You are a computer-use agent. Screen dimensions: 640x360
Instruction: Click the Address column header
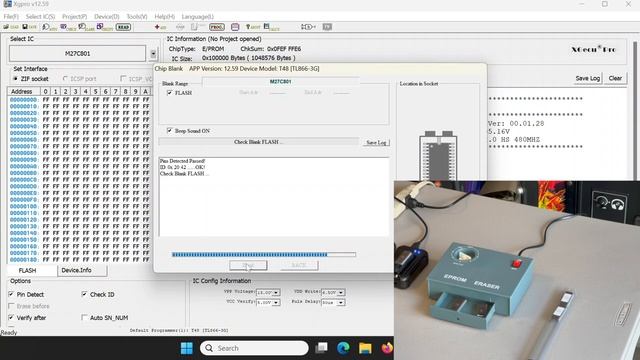click(22, 91)
